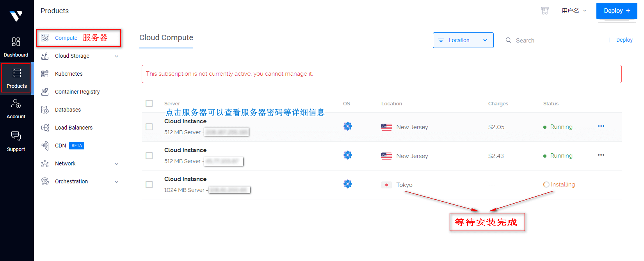This screenshot has height=261, width=644.
Task: Open the username account dropdown
Action: click(574, 11)
